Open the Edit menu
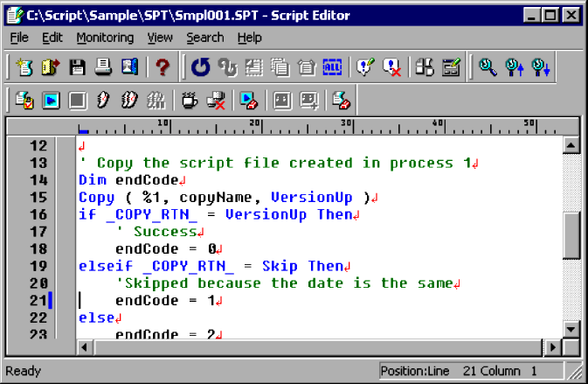 [52, 38]
